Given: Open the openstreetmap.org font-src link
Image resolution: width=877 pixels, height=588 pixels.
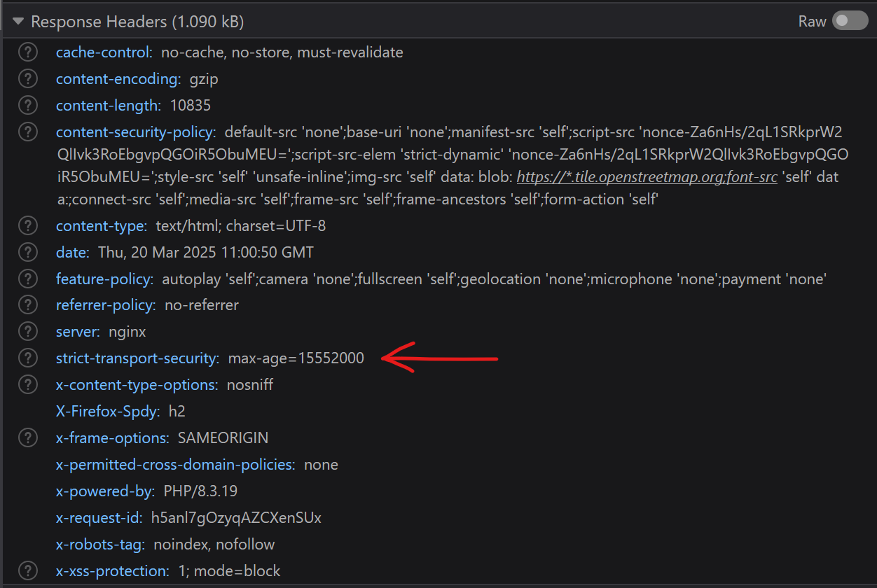Looking at the screenshot, I should point(647,177).
